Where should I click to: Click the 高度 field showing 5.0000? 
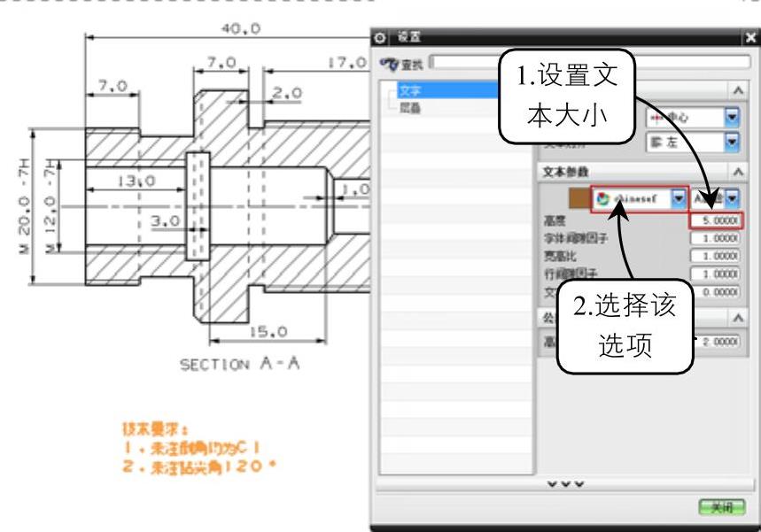(716, 220)
